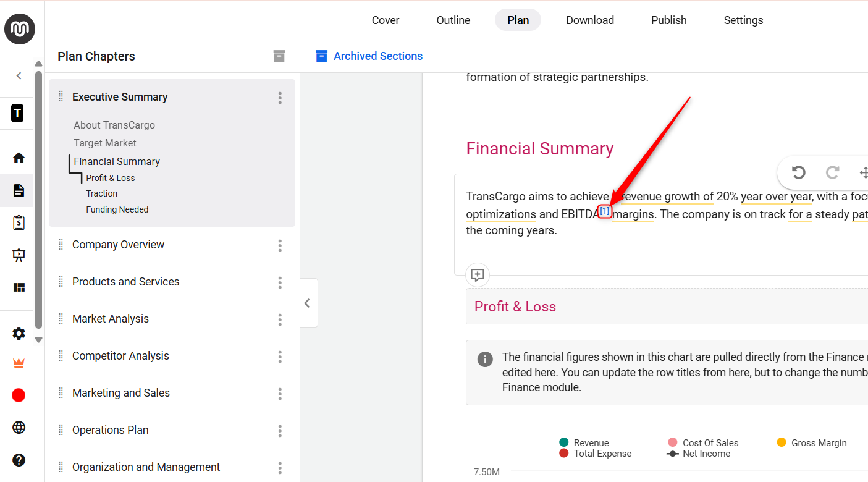868x482 pixels.
Task: Add a comment with the speech-plus icon
Action: [478, 275]
